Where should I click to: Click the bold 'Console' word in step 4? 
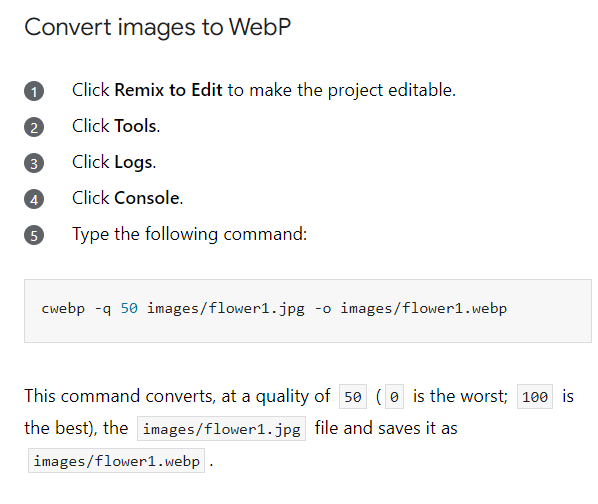(x=147, y=198)
